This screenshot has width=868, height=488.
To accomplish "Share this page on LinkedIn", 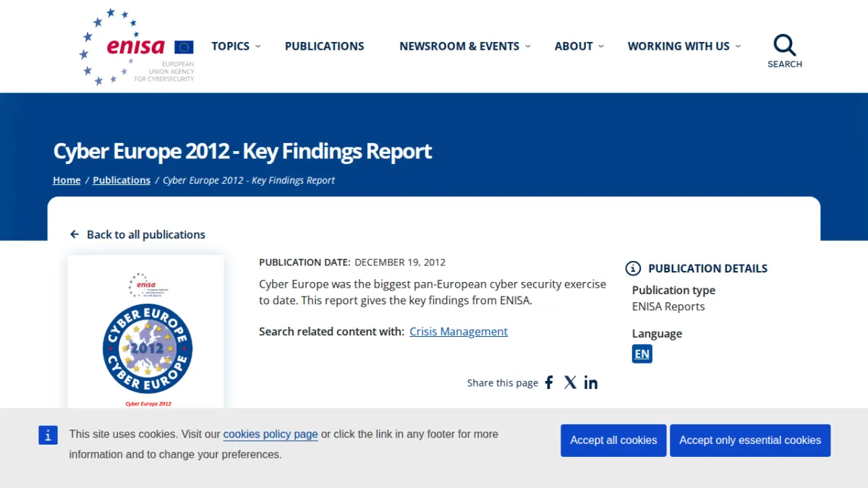I will [x=591, y=382].
